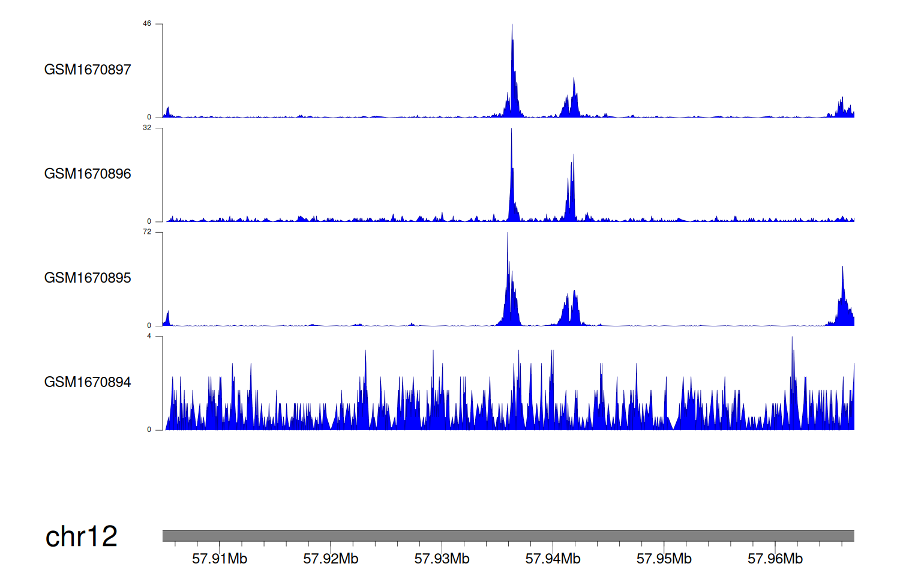
Task: Select the y-axis maximum value 72
Action: click(x=147, y=232)
